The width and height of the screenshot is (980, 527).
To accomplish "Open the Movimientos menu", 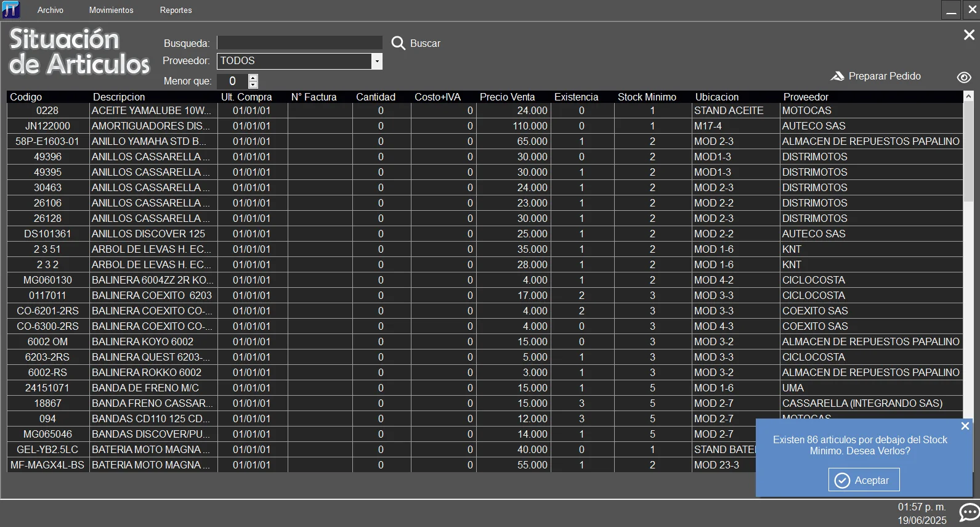I will (111, 10).
